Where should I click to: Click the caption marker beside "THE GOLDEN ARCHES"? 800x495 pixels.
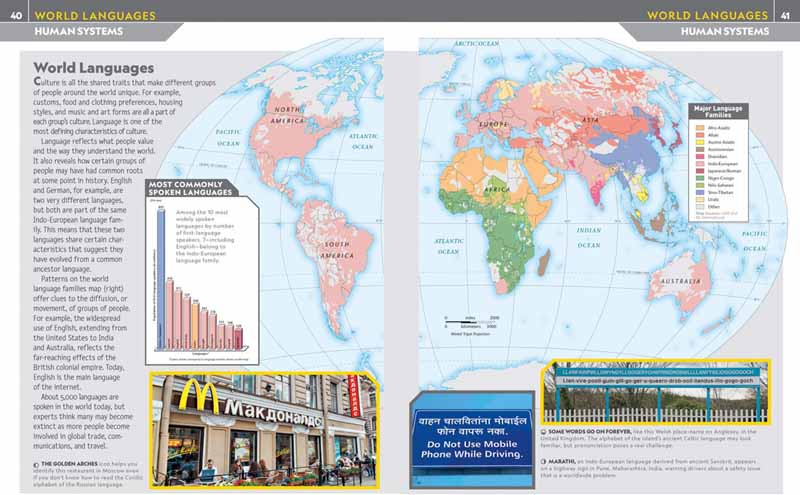tap(36, 465)
